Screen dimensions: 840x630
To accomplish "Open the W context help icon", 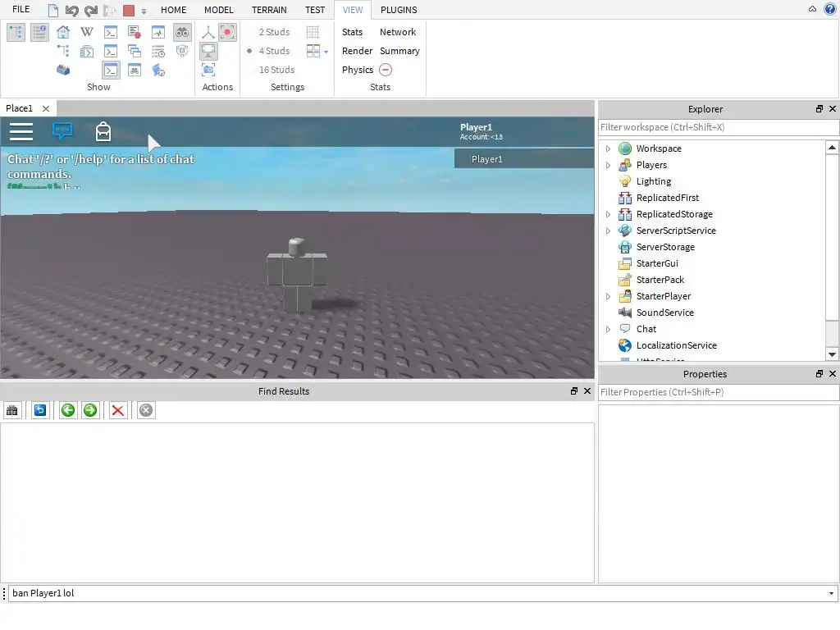I will point(87,32).
